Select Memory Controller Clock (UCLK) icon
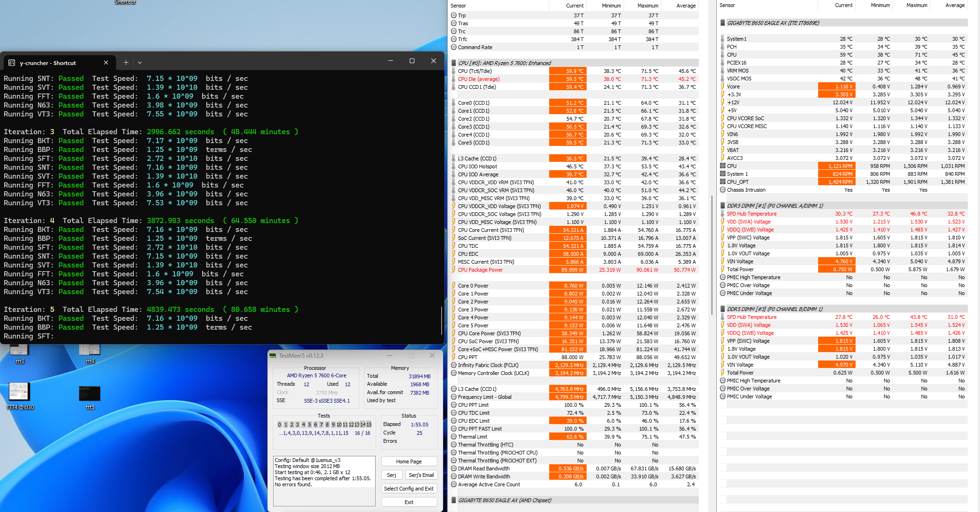Image resolution: width=980 pixels, height=512 pixels. [x=454, y=373]
